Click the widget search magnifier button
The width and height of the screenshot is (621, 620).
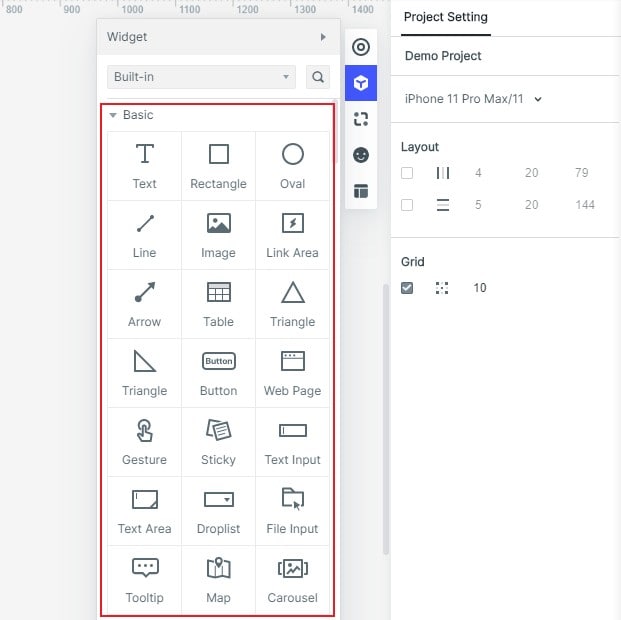(x=318, y=77)
